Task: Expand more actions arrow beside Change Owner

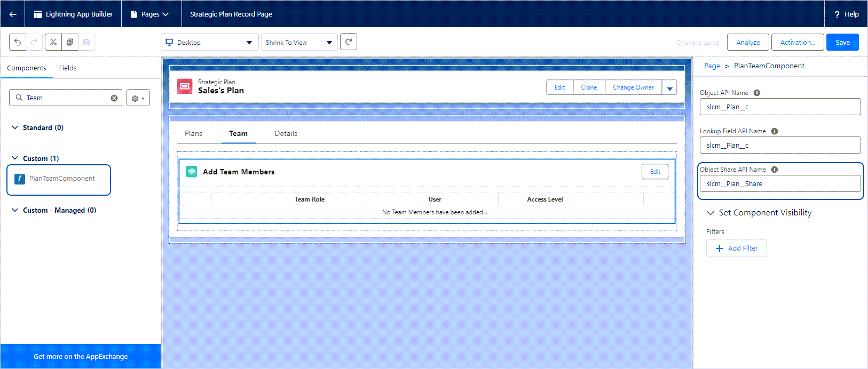Action: [669, 87]
